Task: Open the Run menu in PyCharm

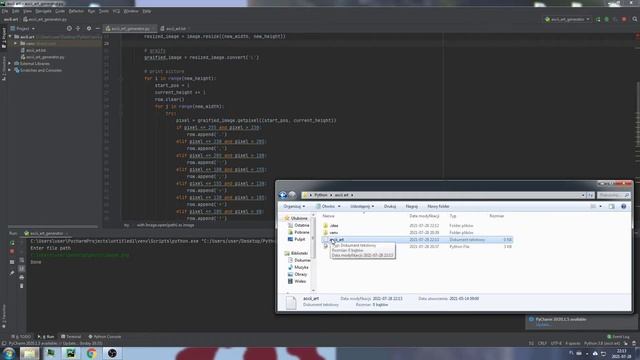Action: 91,11
